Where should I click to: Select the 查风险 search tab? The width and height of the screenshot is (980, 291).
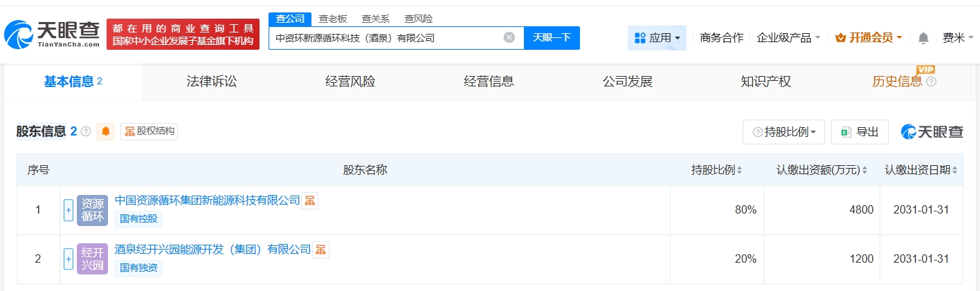click(x=419, y=19)
